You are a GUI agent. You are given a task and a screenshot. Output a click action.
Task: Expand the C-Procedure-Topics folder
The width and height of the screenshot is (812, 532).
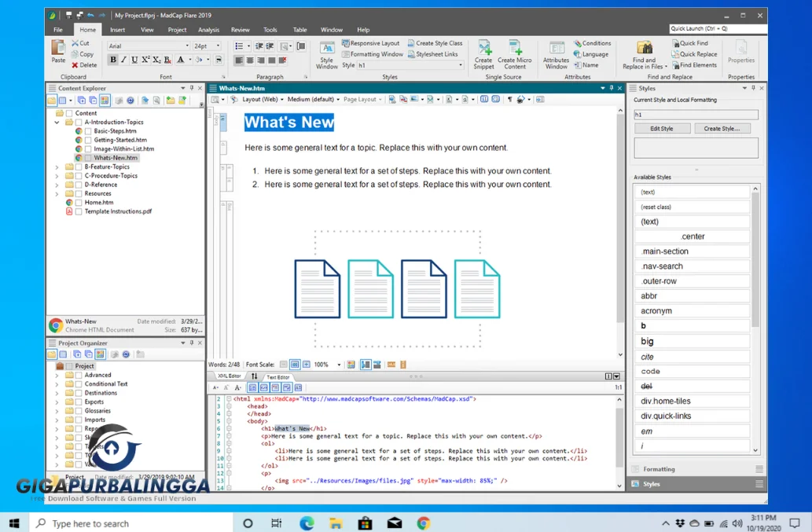(x=57, y=176)
